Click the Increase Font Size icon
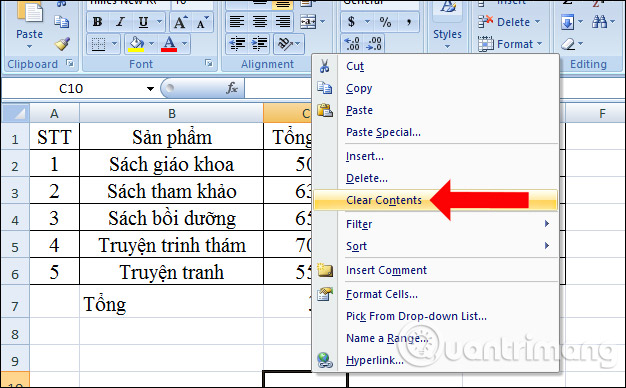Image resolution: width=626 pixels, height=388 pixels. pyautogui.click(x=180, y=22)
